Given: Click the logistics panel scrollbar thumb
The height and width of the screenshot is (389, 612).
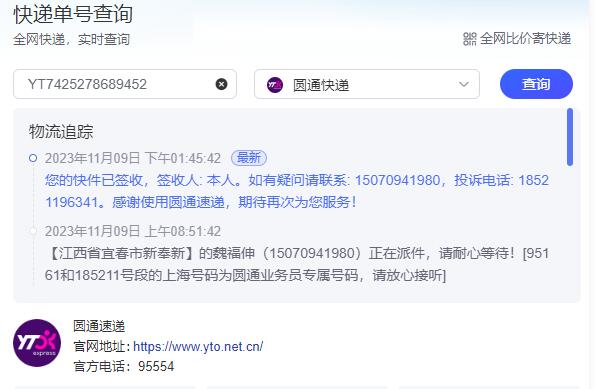Looking at the screenshot, I should [x=570, y=137].
